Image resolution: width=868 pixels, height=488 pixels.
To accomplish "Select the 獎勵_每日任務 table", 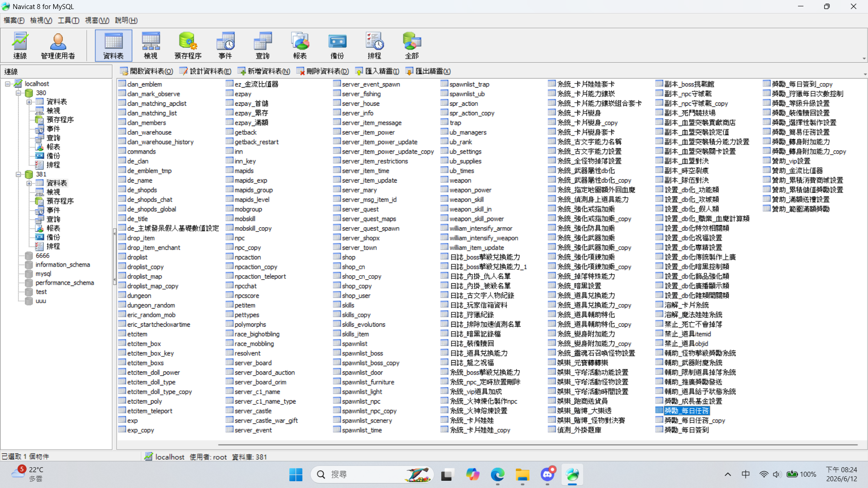I will (687, 411).
